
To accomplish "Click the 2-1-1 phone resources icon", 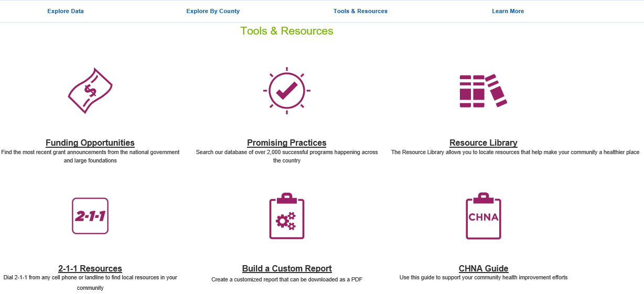I will pyautogui.click(x=90, y=216).
